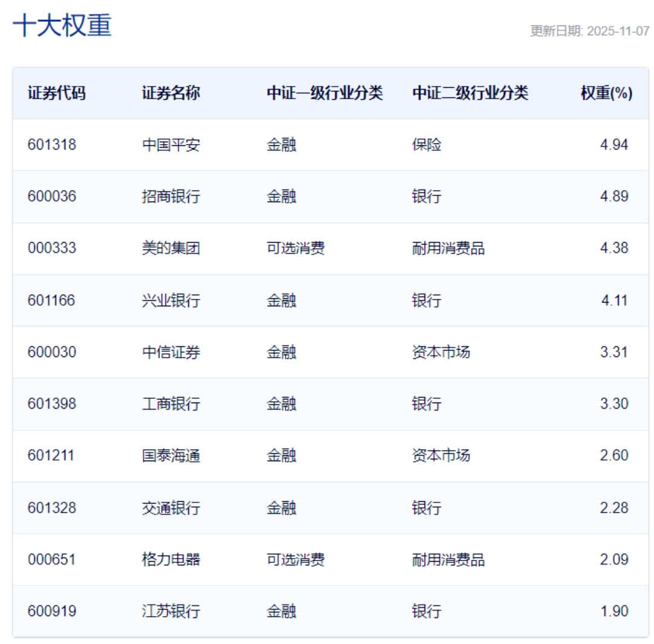The height and width of the screenshot is (644, 654).
Task: Click weight value 4.11
Action: pyautogui.click(x=615, y=301)
